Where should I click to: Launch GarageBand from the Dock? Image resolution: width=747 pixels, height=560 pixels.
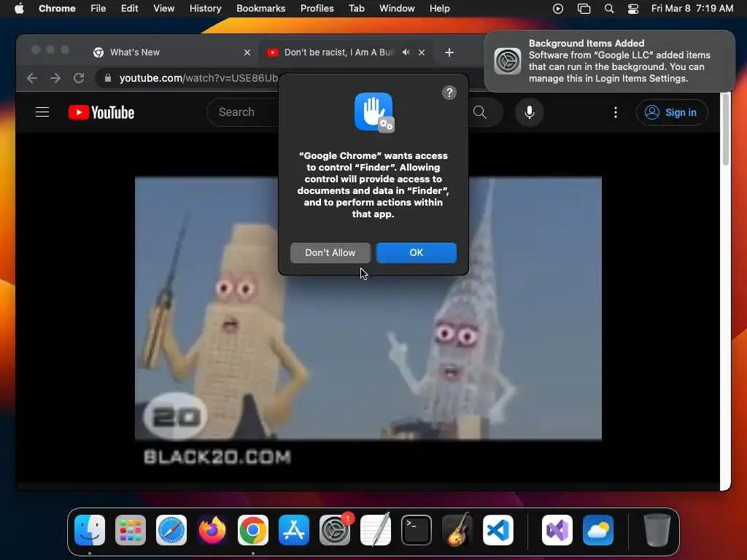pyautogui.click(x=457, y=530)
